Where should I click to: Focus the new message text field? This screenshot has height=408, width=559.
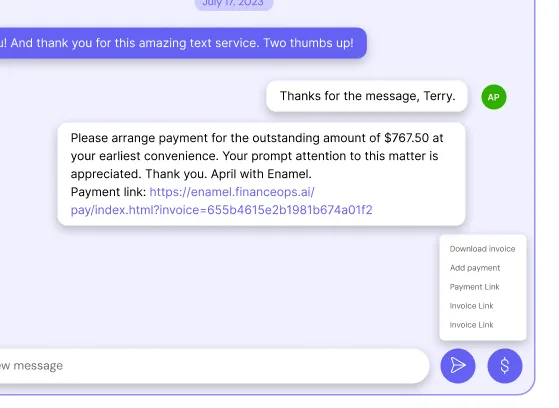click(x=215, y=366)
